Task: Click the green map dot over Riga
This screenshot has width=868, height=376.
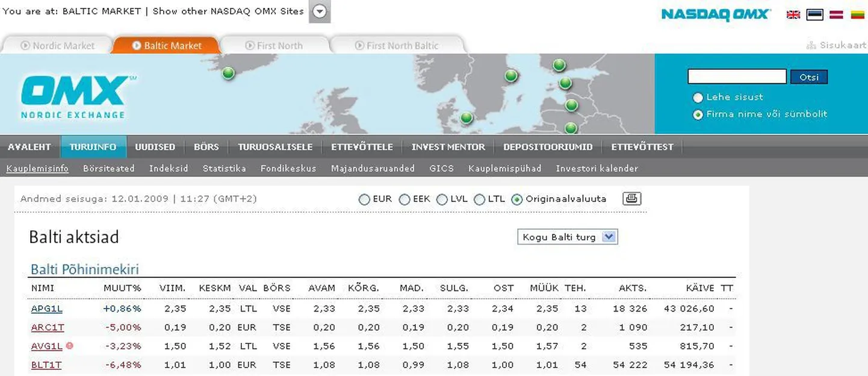Action: click(572, 105)
